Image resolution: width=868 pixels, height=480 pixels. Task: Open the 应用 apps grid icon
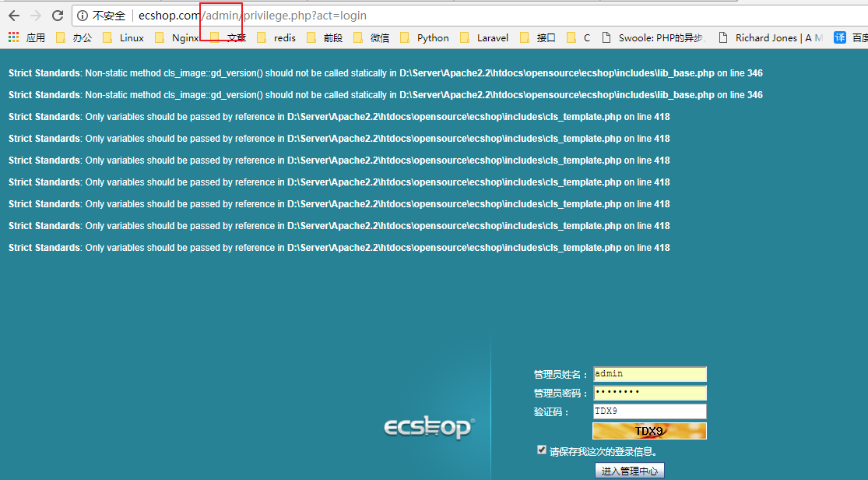[13, 37]
